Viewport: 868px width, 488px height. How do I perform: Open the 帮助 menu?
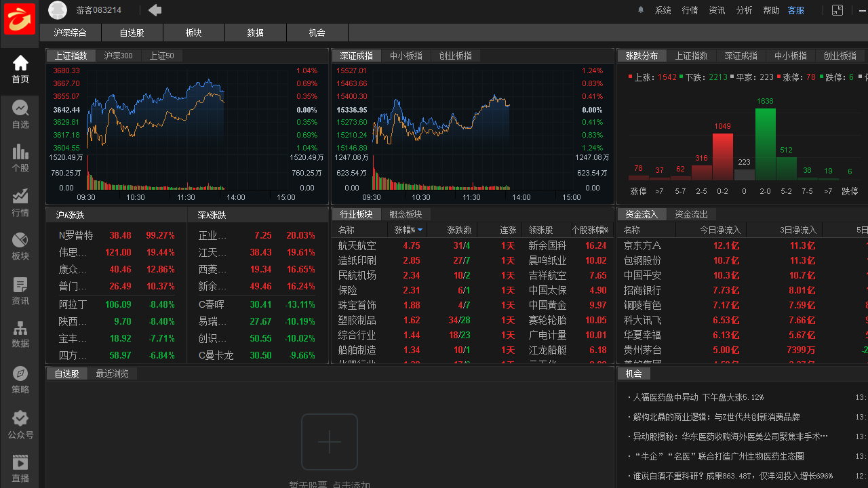click(771, 10)
